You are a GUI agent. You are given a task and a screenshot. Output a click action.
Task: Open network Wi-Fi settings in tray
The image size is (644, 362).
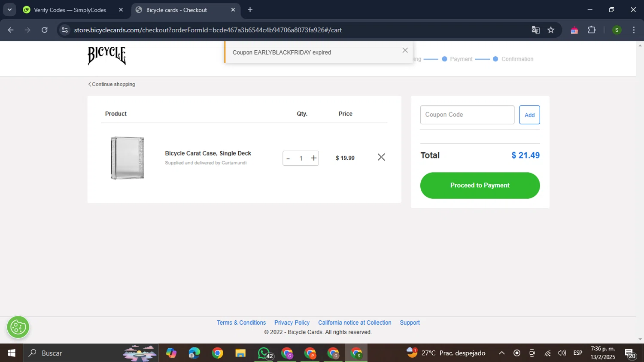point(547,353)
